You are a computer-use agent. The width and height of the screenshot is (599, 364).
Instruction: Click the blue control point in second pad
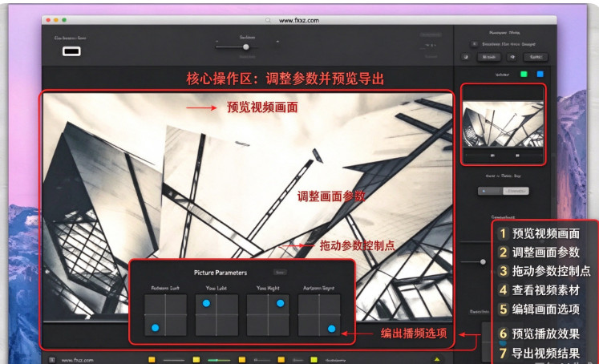pyautogui.click(x=206, y=303)
